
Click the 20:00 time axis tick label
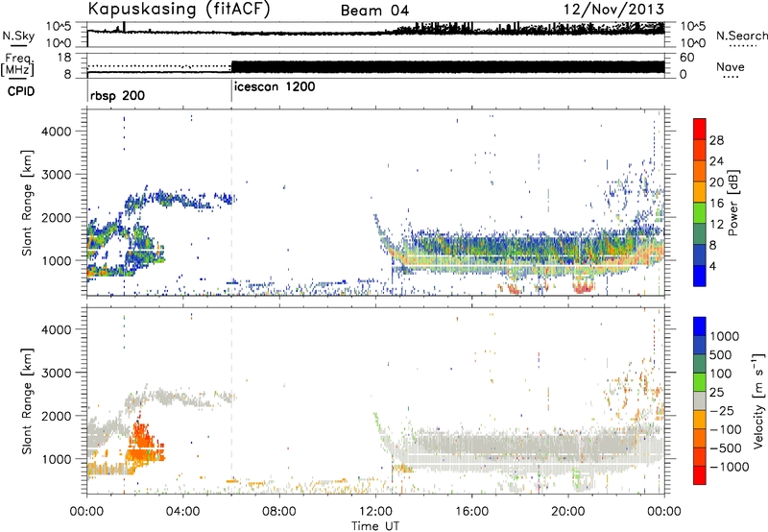(567, 512)
